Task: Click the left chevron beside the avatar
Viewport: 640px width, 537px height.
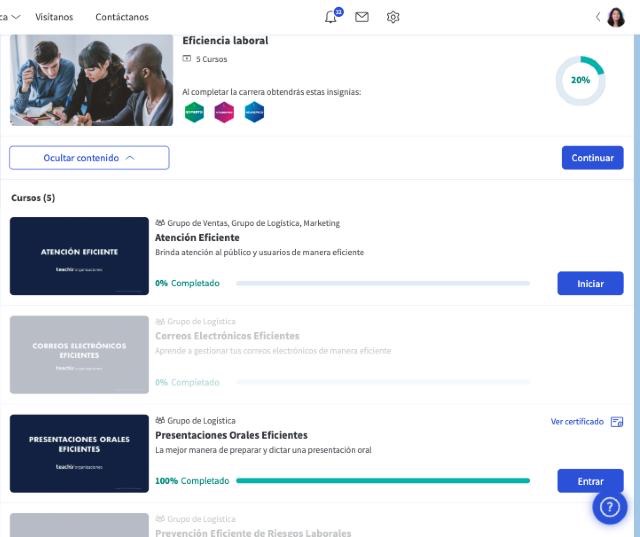Action: 598,17
